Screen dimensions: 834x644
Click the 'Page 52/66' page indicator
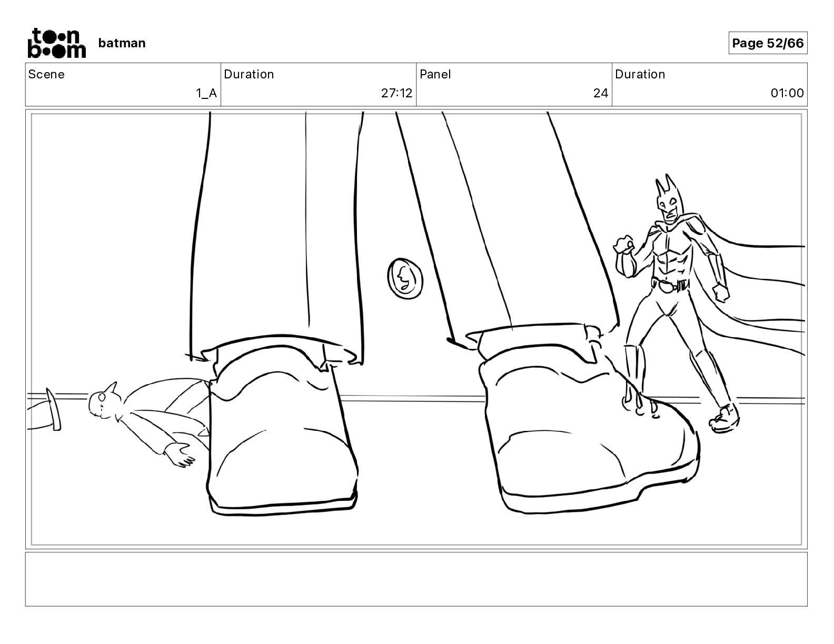click(x=768, y=43)
